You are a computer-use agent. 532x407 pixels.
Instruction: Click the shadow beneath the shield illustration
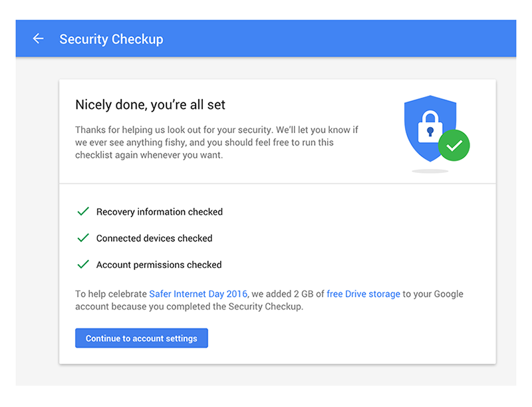tap(430, 172)
